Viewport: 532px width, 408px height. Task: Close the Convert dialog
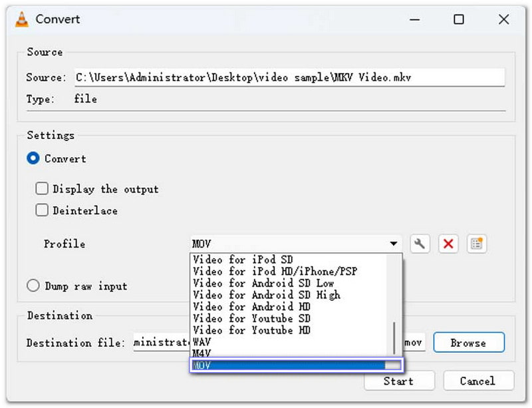[x=504, y=19]
